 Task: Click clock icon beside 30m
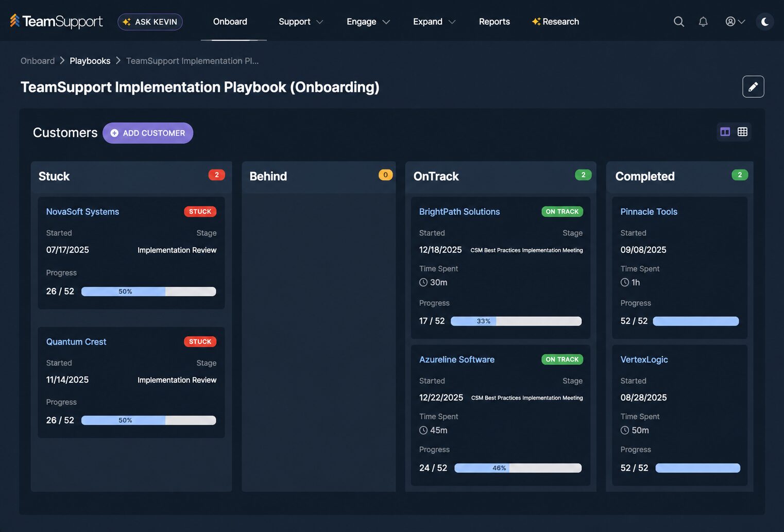click(x=423, y=282)
